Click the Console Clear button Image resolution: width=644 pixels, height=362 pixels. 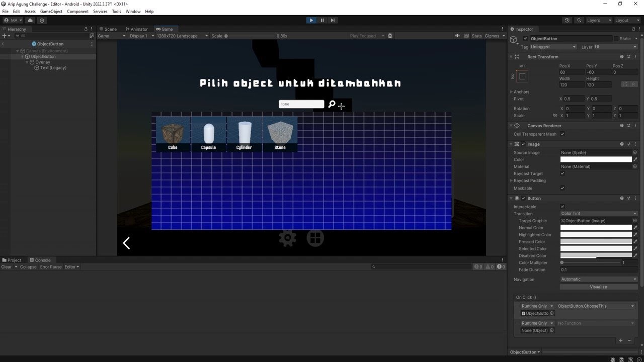(x=7, y=267)
